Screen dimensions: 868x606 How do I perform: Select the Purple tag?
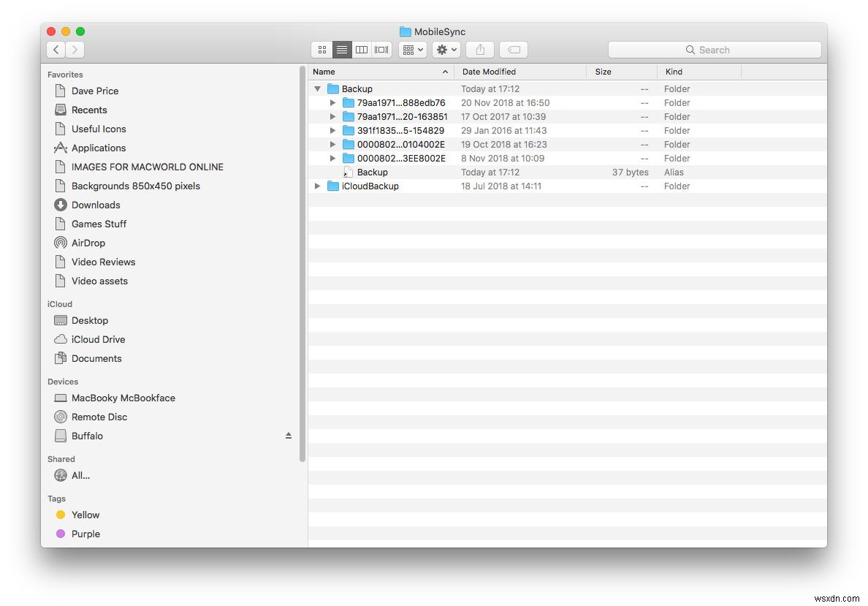(x=85, y=534)
